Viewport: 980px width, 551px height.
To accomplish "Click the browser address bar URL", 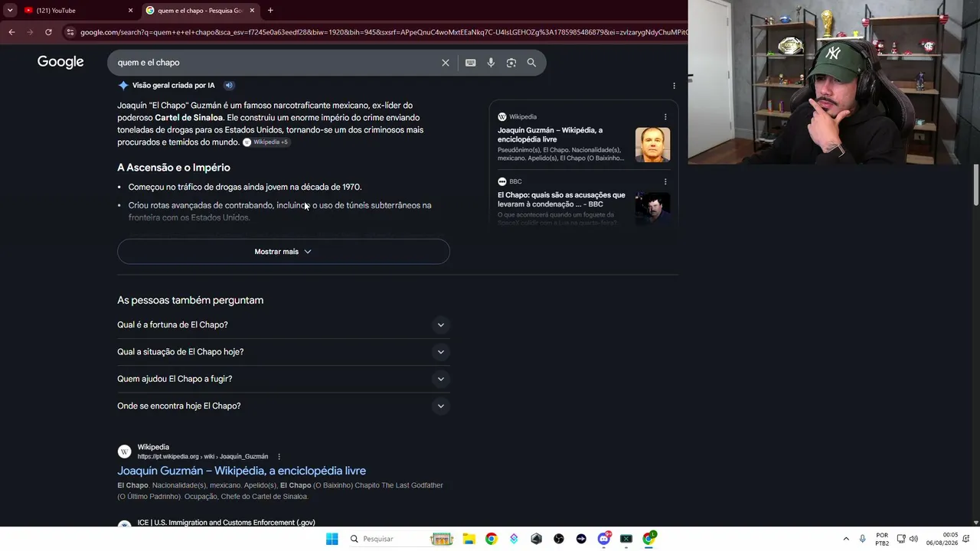I will pyautogui.click(x=383, y=32).
